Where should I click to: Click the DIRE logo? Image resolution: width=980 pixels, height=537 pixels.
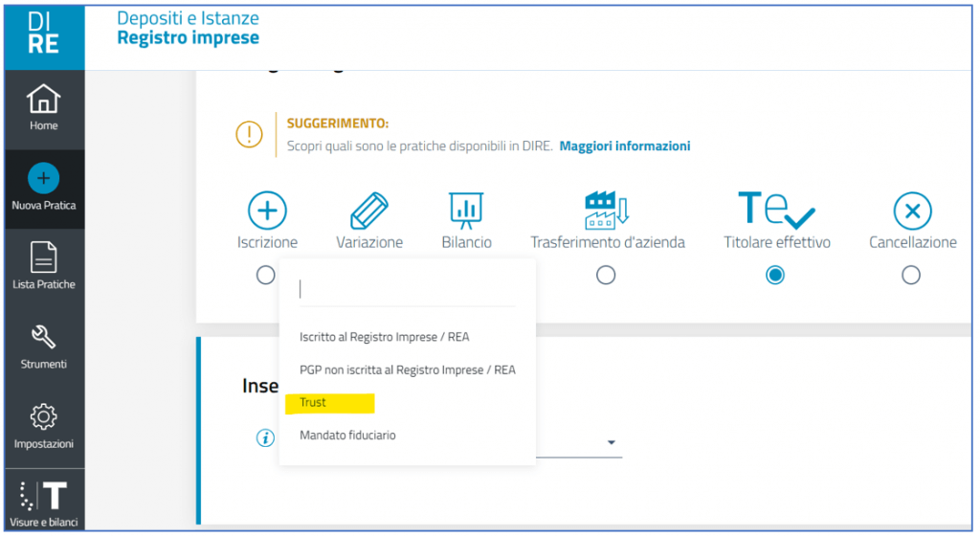tap(44, 34)
